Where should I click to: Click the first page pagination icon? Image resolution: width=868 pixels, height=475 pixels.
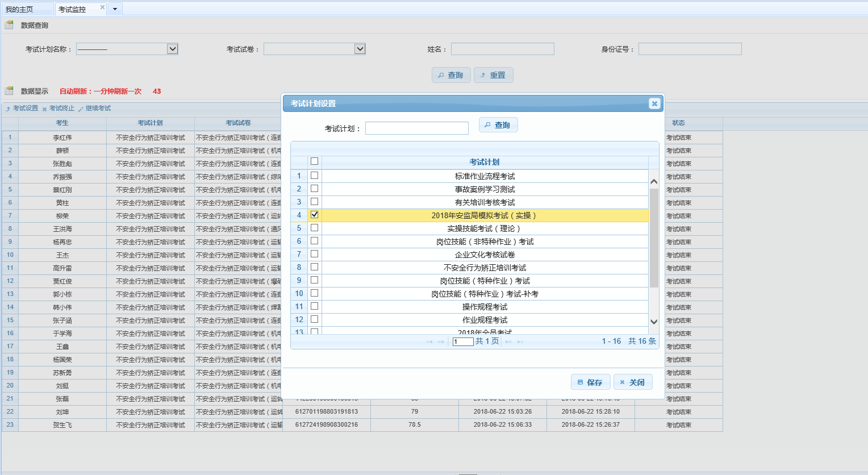click(x=429, y=341)
